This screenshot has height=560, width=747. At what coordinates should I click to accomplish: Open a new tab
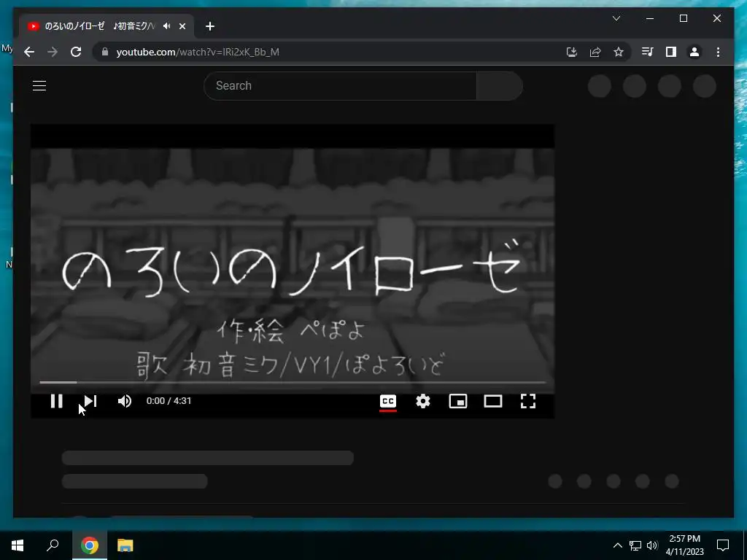pos(210,27)
